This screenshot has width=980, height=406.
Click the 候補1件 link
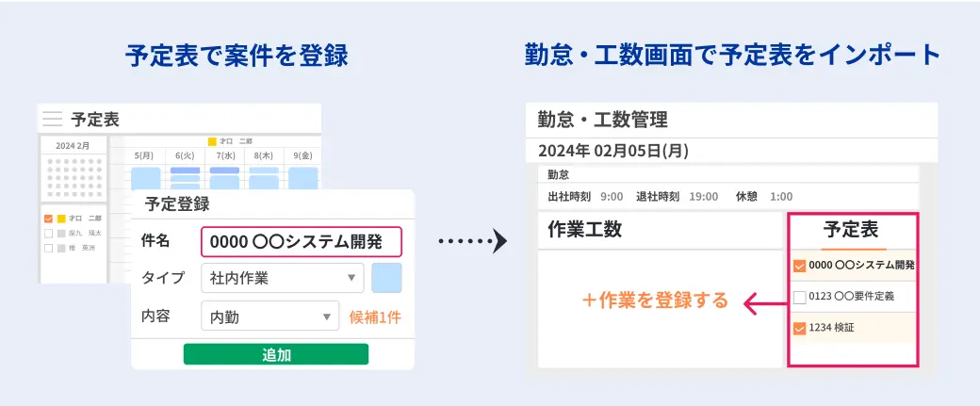tap(374, 317)
